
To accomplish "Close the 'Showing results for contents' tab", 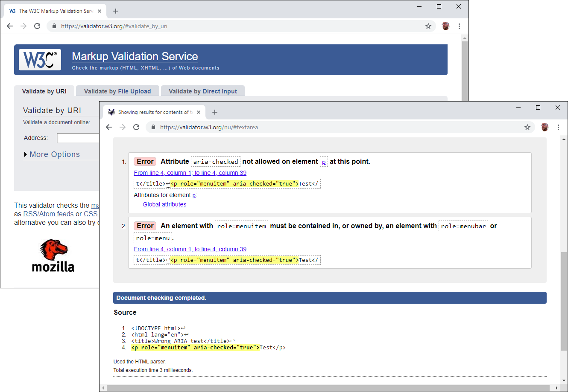I will pyautogui.click(x=199, y=112).
